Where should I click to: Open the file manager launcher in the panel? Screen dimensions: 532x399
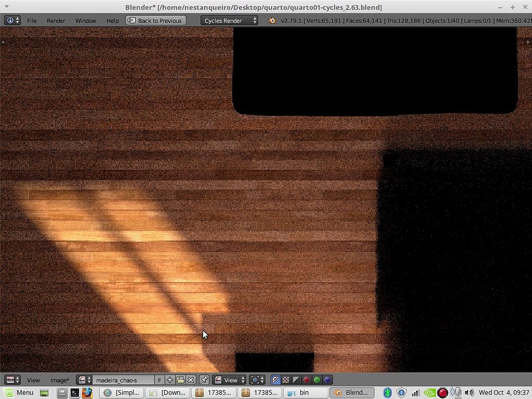tap(62, 393)
